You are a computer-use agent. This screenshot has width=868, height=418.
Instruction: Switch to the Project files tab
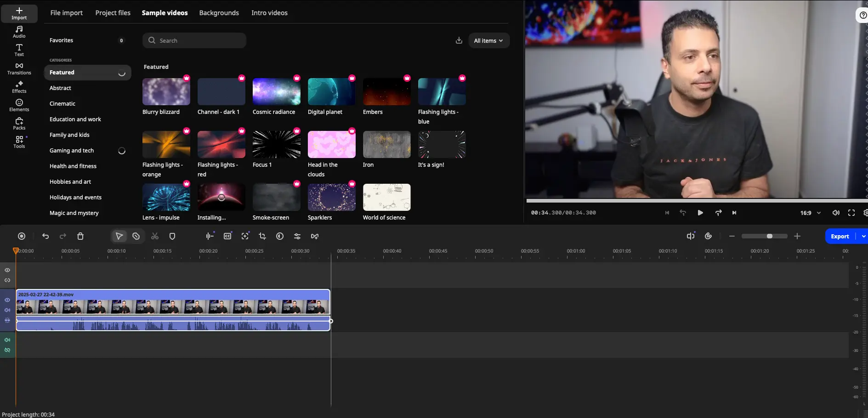click(113, 13)
